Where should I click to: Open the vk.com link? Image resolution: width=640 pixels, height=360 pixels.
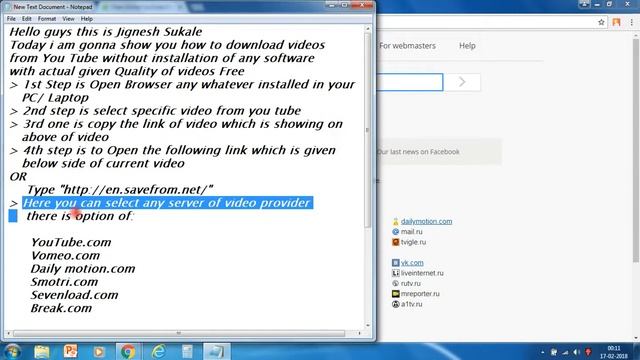(x=412, y=262)
